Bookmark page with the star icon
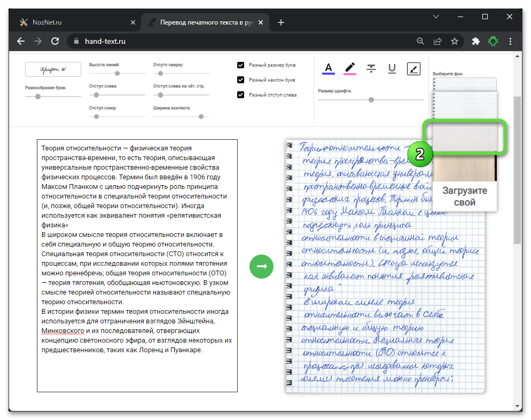The width and height of the screenshot is (531, 420). (x=455, y=41)
